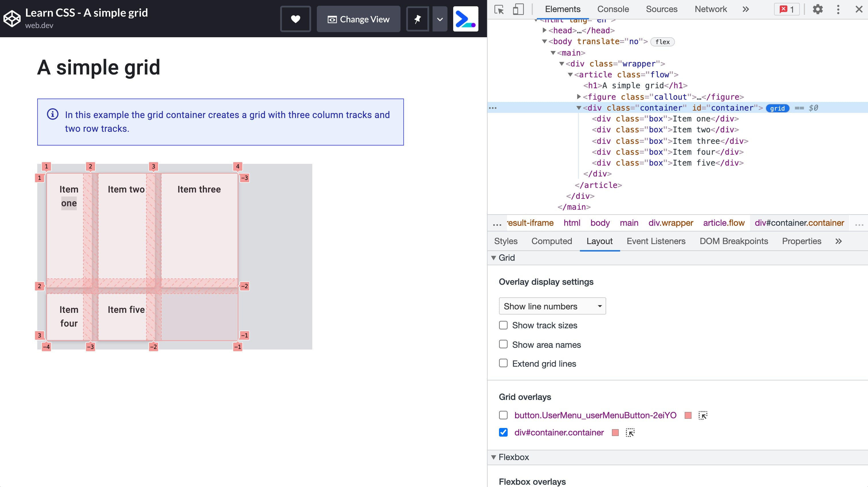The width and height of the screenshot is (868, 487).
Task: Click the more options ellipsis icon in DevTools
Action: (x=839, y=9)
